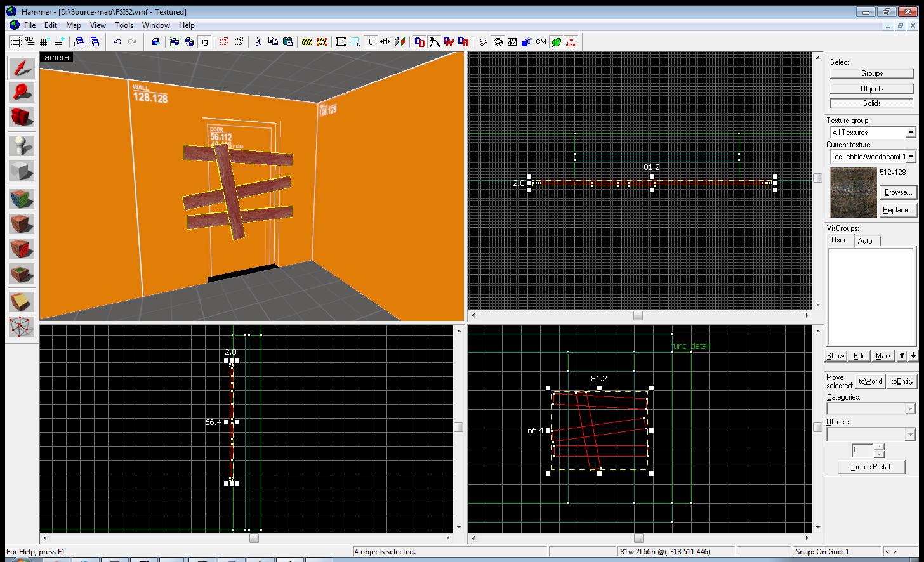Toggle texture lock 'tl' button
This screenshot has width=924, height=562.
(x=371, y=42)
